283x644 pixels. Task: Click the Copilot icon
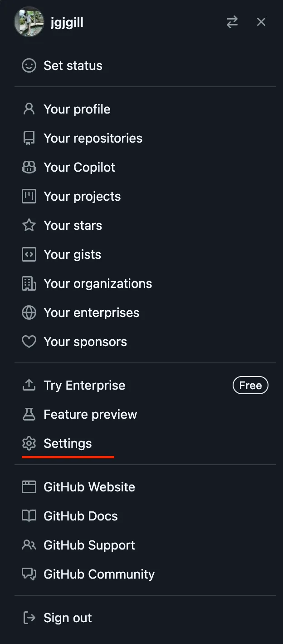click(x=29, y=167)
